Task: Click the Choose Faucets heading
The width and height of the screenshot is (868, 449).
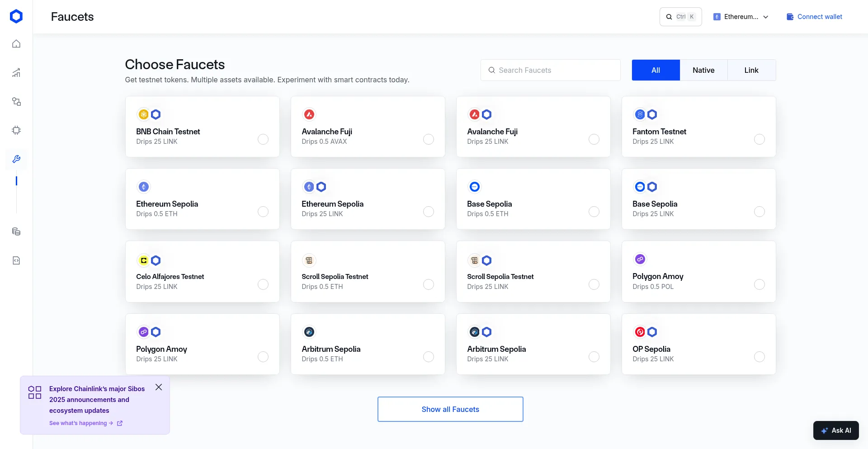Action: (175, 65)
